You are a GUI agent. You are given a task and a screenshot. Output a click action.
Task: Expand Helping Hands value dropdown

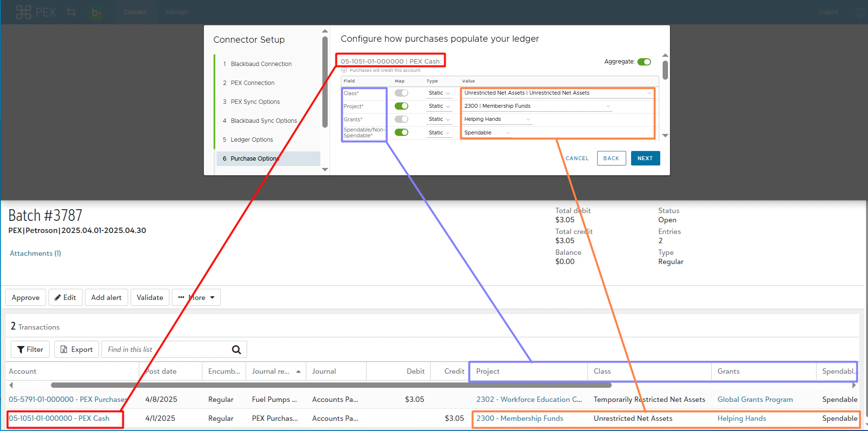pyautogui.click(x=497, y=119)
